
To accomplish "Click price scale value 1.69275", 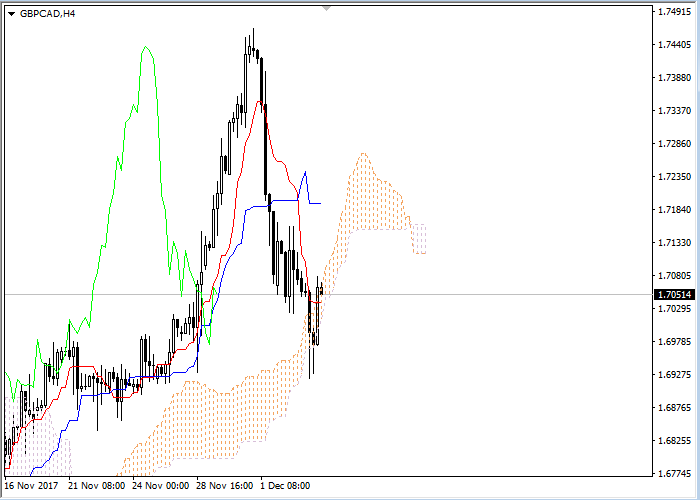I will click(x=675, y=375).
